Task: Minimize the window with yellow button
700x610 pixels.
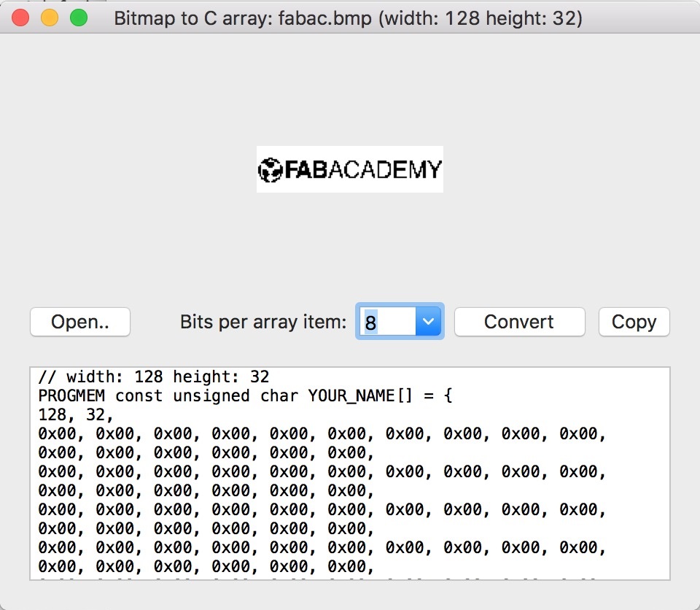Action: (50, 18)
